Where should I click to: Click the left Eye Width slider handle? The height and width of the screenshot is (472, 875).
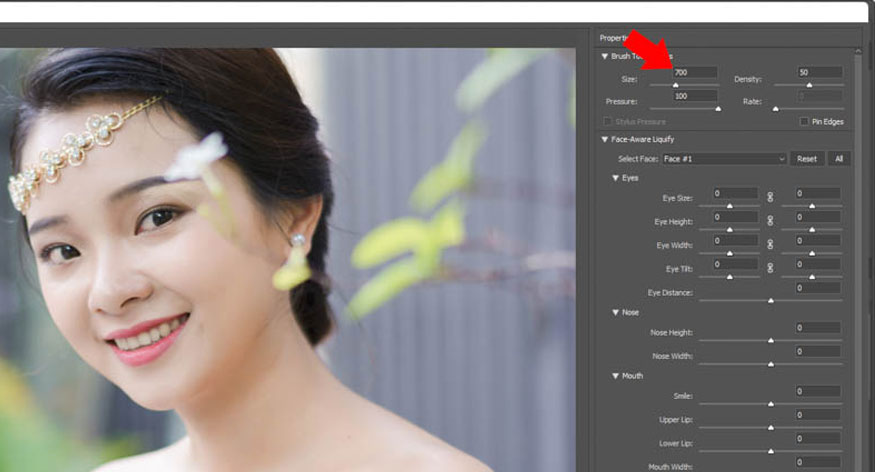coord(729,253)
